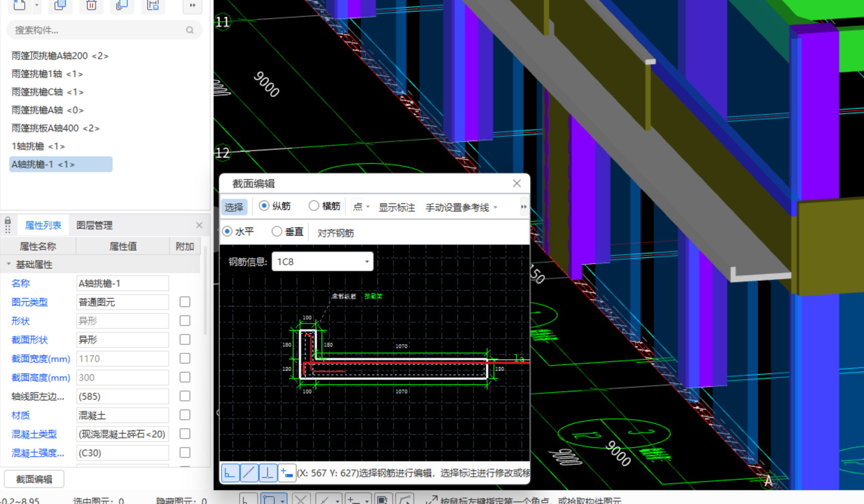
Task: Toggle perpendicular snap icon in section editor
Action: [268, 472]
